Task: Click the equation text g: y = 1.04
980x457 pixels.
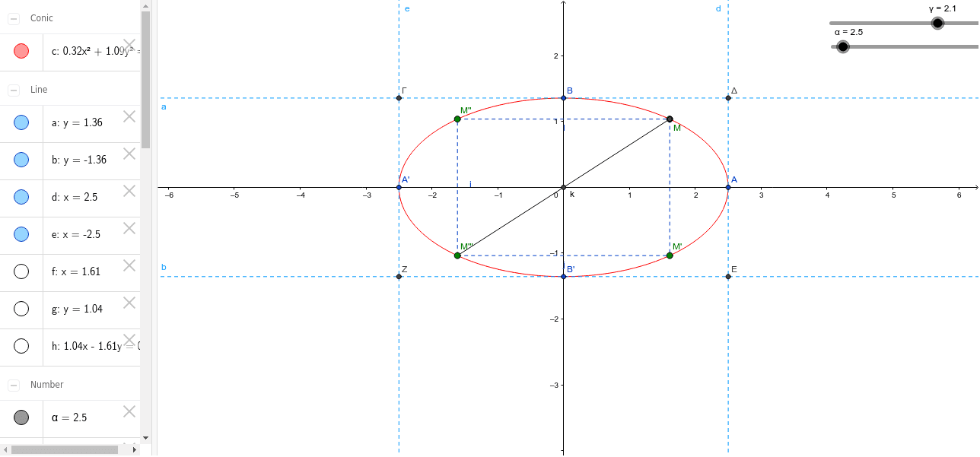Action: 77,309
